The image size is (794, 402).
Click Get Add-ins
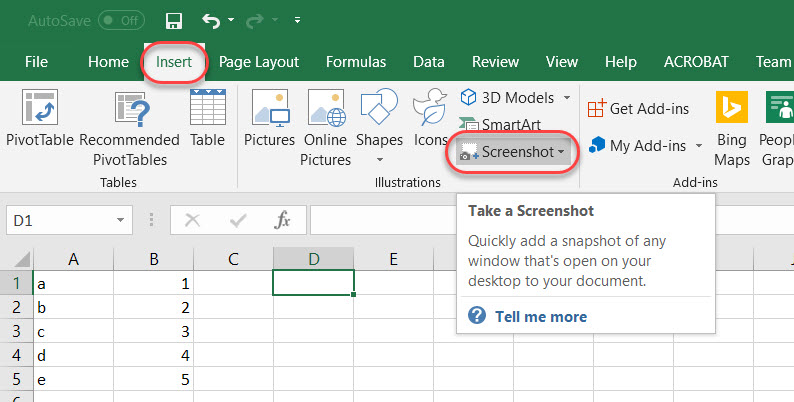click(x=639, y=108)
